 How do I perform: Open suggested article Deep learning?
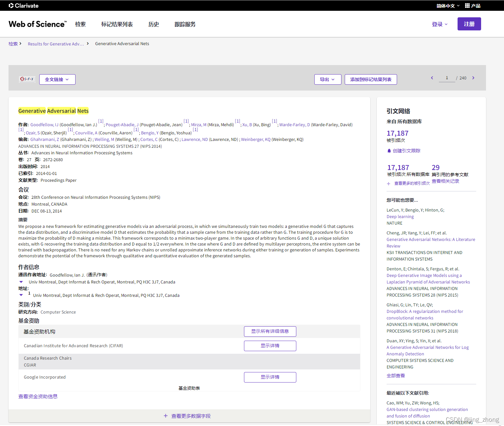(x=400, y=216)
